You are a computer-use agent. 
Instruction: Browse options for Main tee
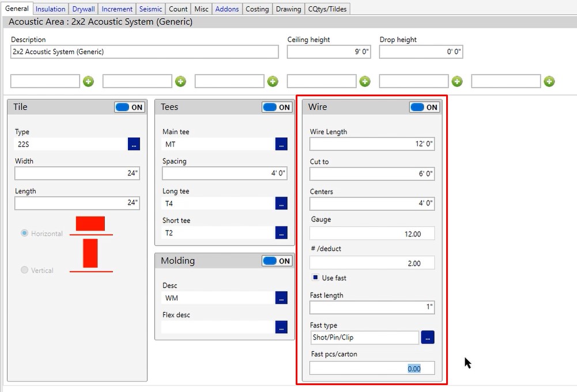pyautogui.click(x=281, y=144)
